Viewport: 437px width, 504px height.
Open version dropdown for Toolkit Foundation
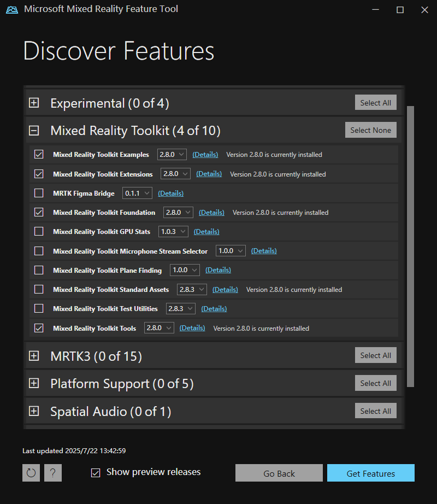point(178,213)
